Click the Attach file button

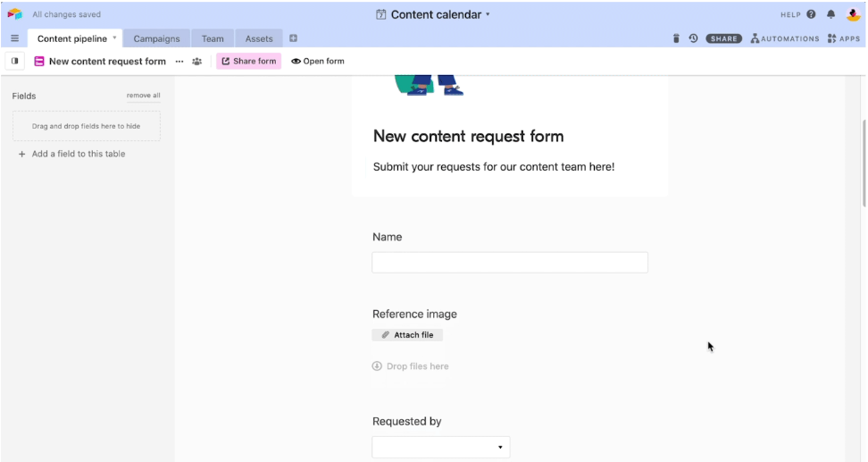click(407, 335)
